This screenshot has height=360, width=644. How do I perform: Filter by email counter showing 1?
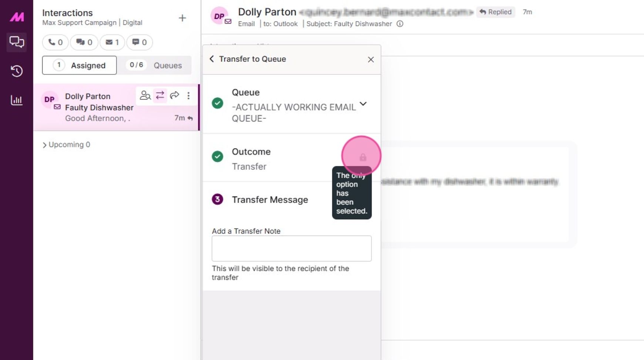click(112, 42)
